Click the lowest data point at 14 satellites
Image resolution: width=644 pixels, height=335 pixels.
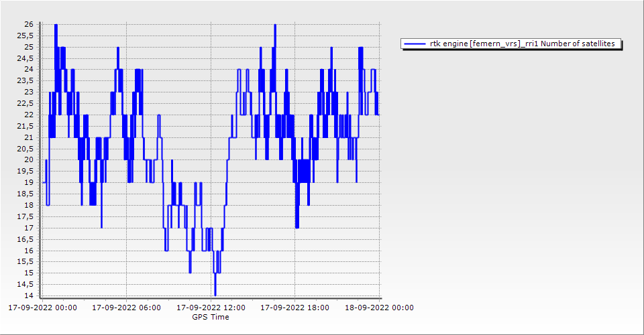pyautogui.click(x=215, y=295)
